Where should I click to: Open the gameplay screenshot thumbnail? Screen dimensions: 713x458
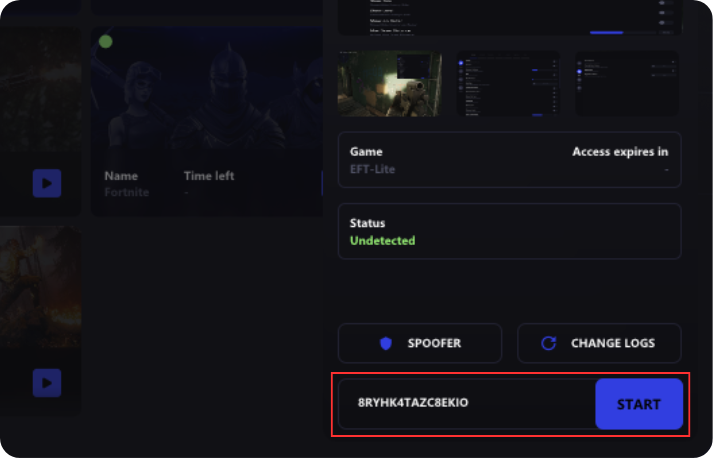[x=390, y=83]
